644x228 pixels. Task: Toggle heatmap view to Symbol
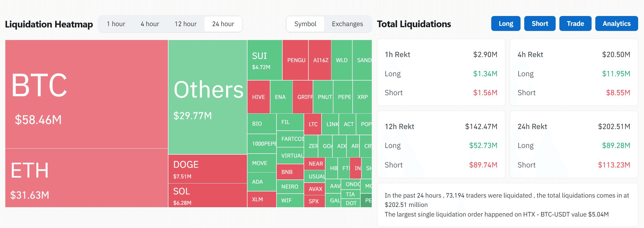[305, 24]
